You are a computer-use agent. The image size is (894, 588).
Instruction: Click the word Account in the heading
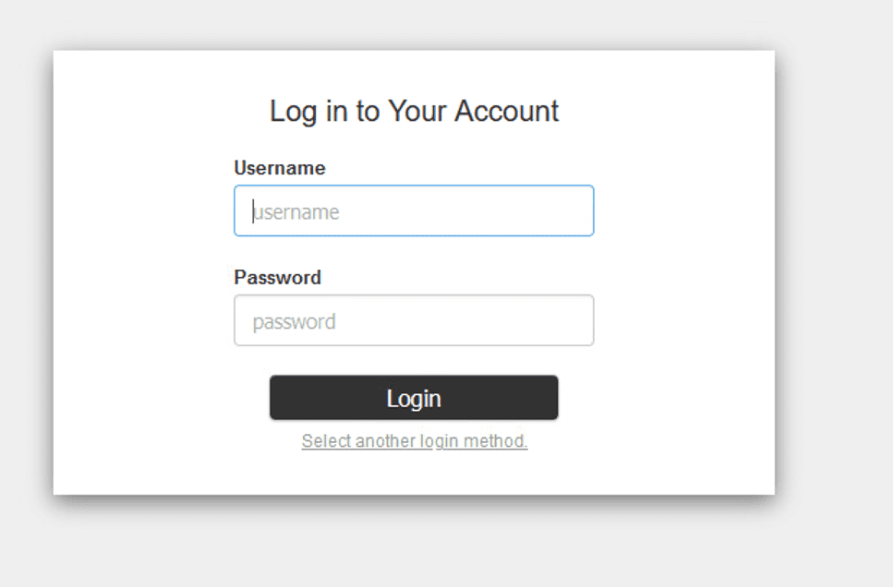[x=507, y=111]
